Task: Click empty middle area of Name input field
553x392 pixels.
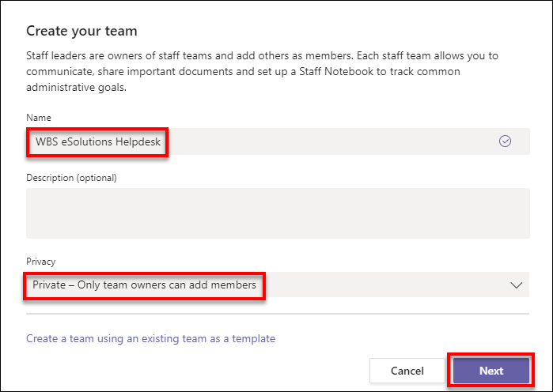Action: pos(332,141)
